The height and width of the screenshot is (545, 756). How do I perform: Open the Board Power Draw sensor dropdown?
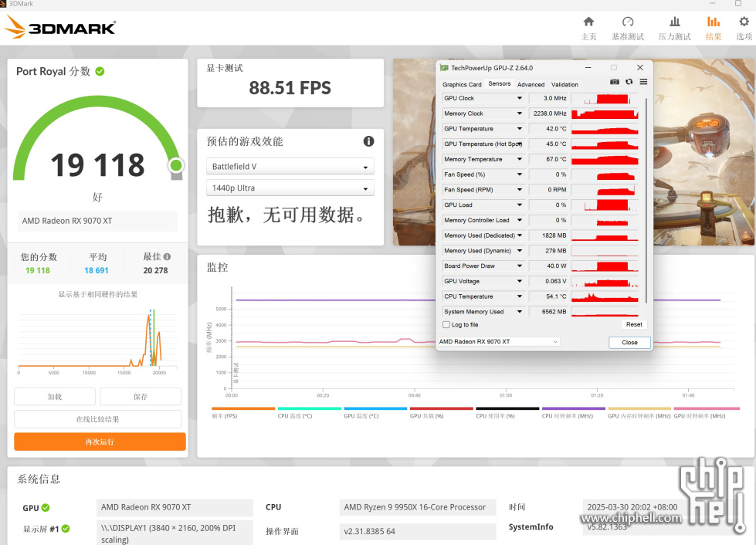pyautogui.click(x=519, y=266)
